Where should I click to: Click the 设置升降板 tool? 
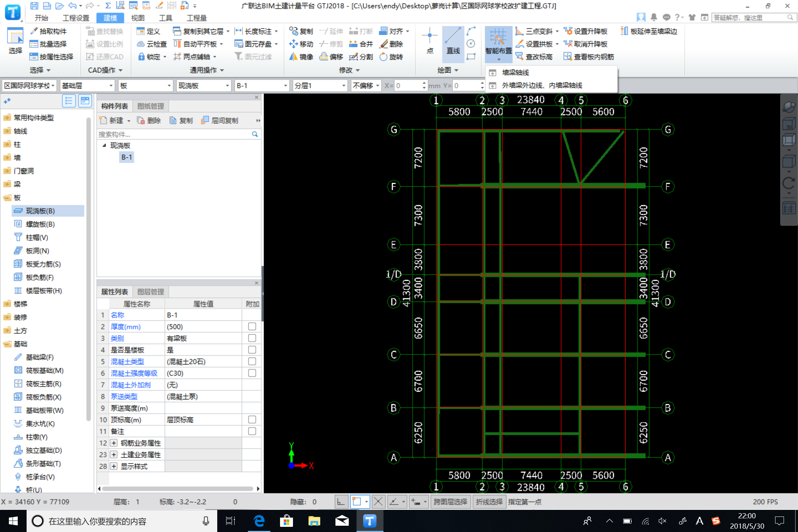(586, 31)
